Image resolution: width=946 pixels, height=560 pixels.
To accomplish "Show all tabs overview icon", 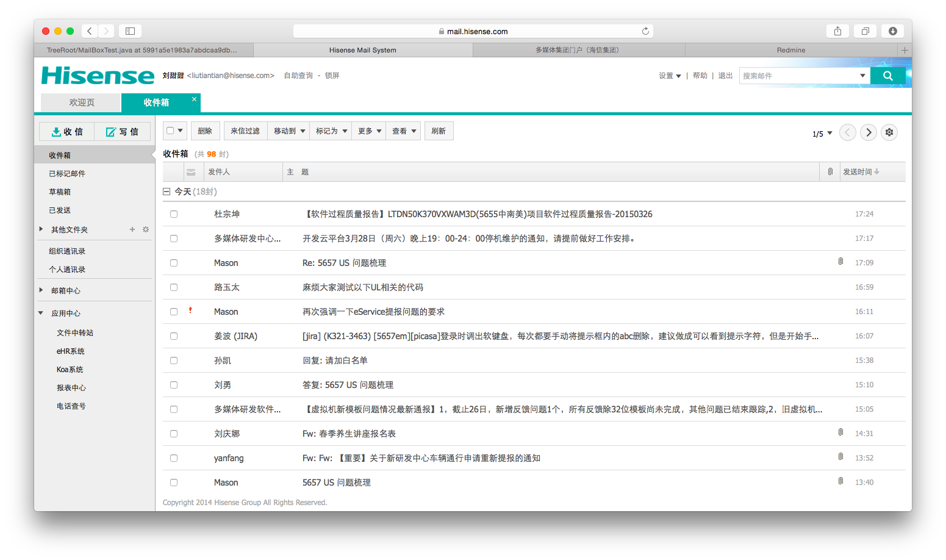I will (x=865, y=31).
